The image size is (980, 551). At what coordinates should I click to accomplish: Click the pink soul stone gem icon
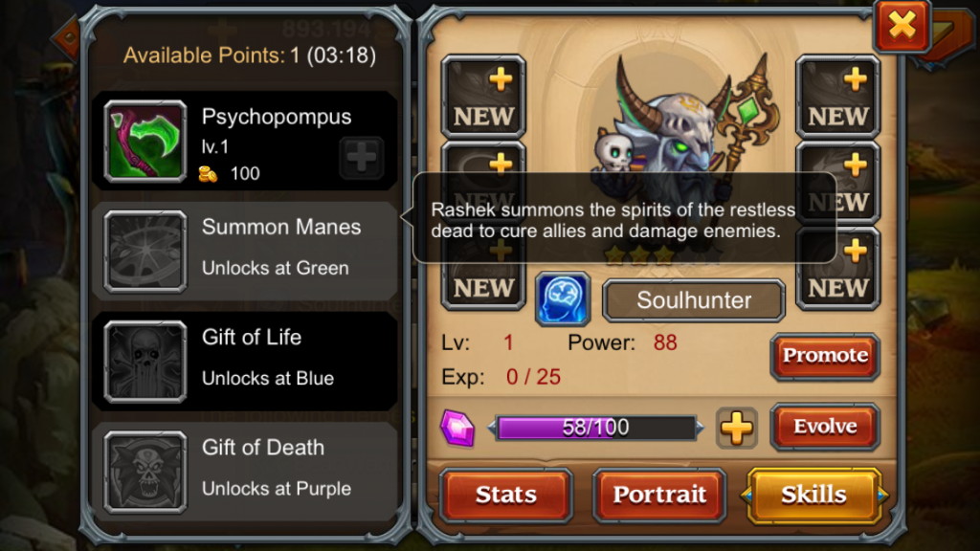[x=457, y=428]
